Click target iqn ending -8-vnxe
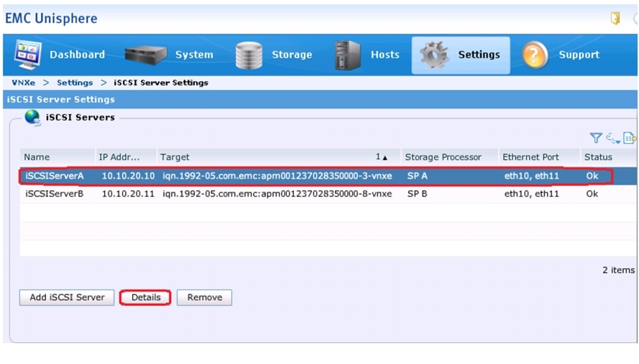The width and height of the screenshot is (639, 364). click(x=277, y=194)
